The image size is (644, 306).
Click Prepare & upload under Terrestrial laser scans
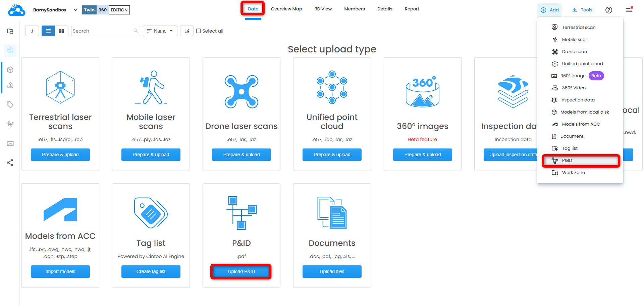(60, 155)
